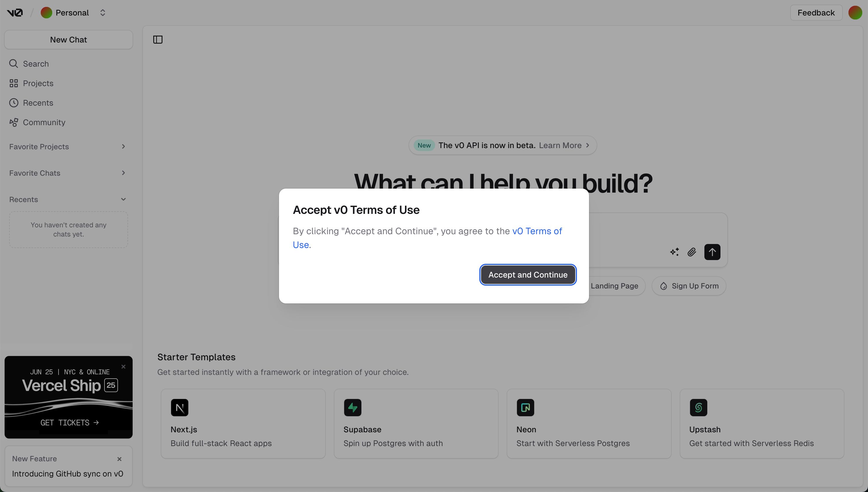Image resolution: width=868 pixels, height=492 pixels.
Task: Open the Upstash starter template
Action: coord(762,424)
